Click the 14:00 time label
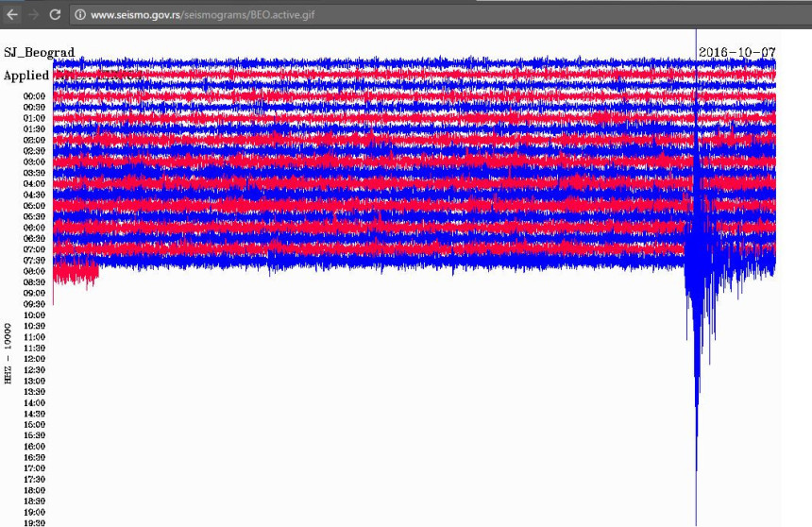 [34, 402]
